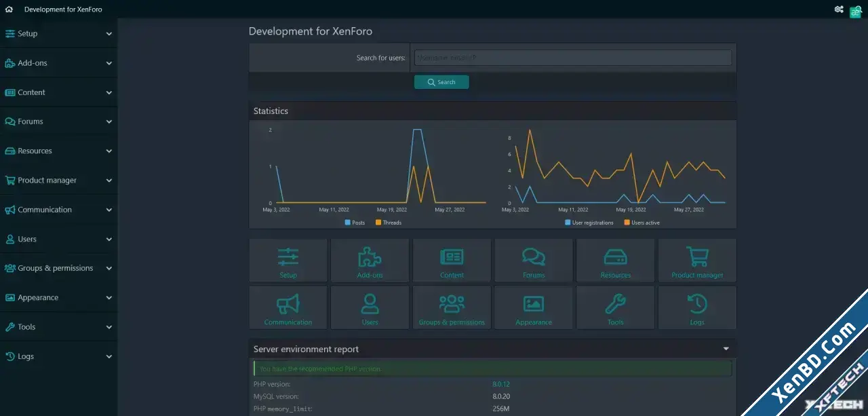The width and height of the screenshot is (868, 416).
Task: Click into the Search for users field
Action: tap(573, 58)
